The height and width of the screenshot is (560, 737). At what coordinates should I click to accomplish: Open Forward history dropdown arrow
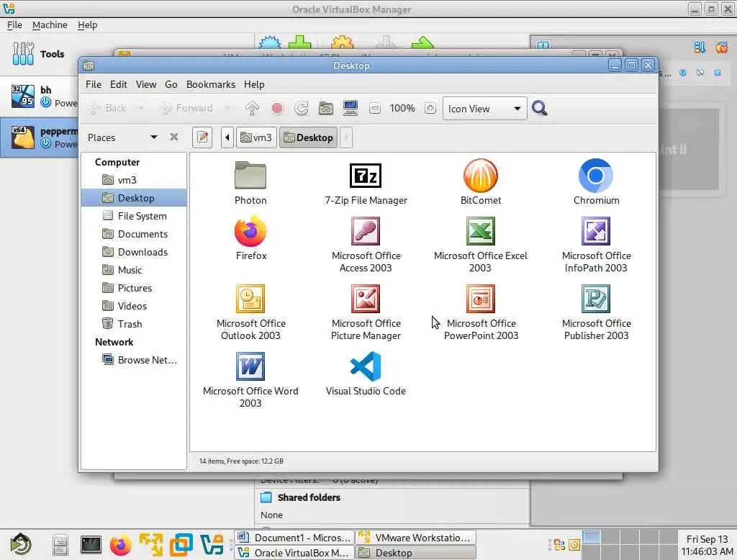click(x=227, y=109)
